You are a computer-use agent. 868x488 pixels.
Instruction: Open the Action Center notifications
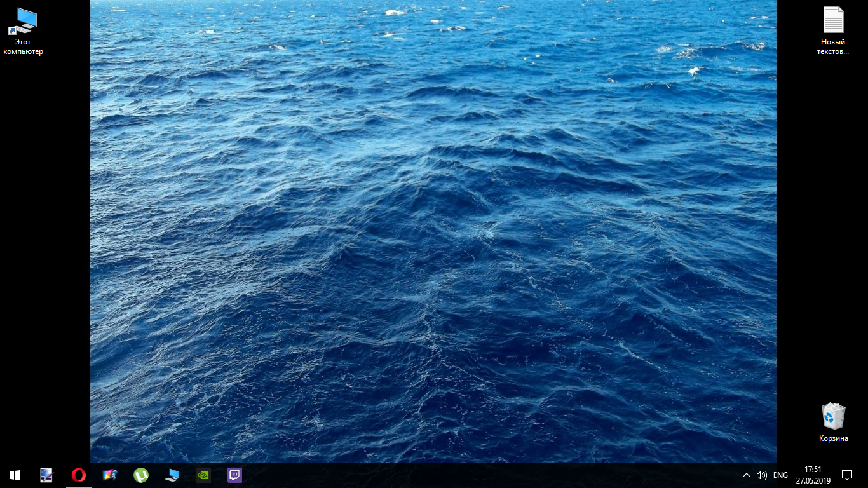pos(847,475)
